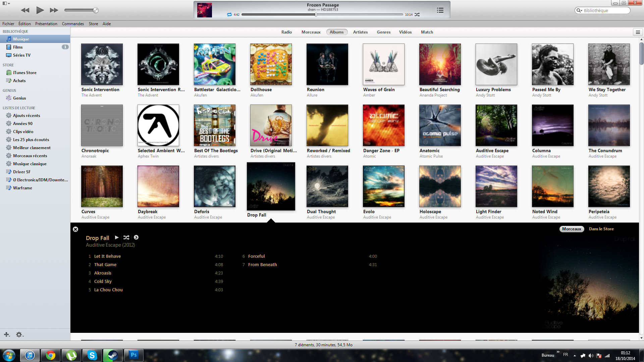Viewport: 644px width, 362px height.
Task: Shuffle the Drop Fall album
Action: point(126,237)
